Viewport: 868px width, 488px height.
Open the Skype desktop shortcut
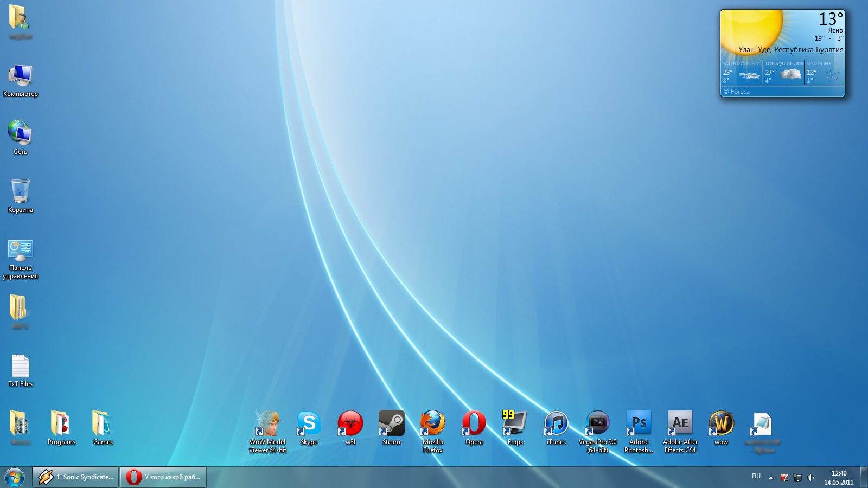(309, 424)
